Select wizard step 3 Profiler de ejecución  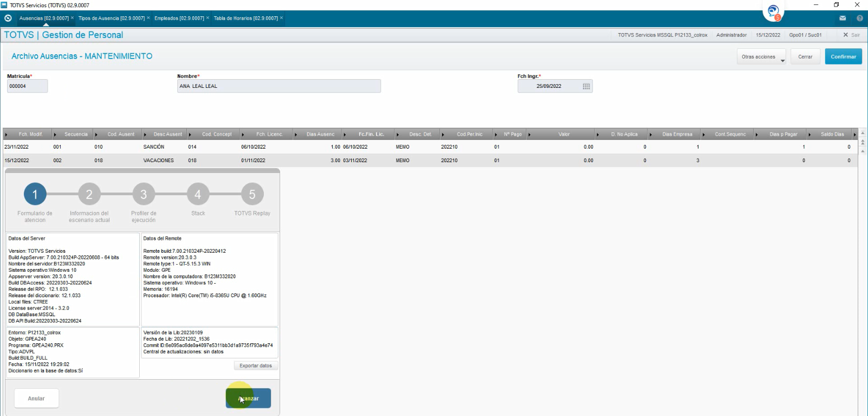click(144, 194)
